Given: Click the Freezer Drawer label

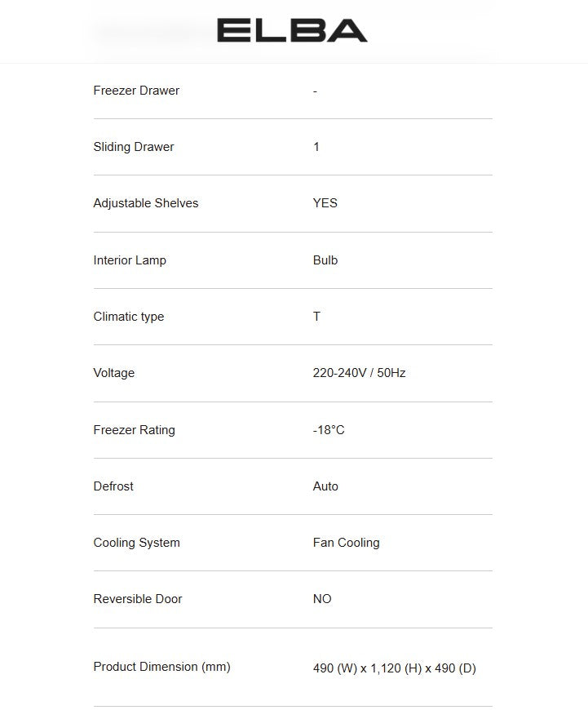Looking at the screenshot, I should tap(136, 91).
